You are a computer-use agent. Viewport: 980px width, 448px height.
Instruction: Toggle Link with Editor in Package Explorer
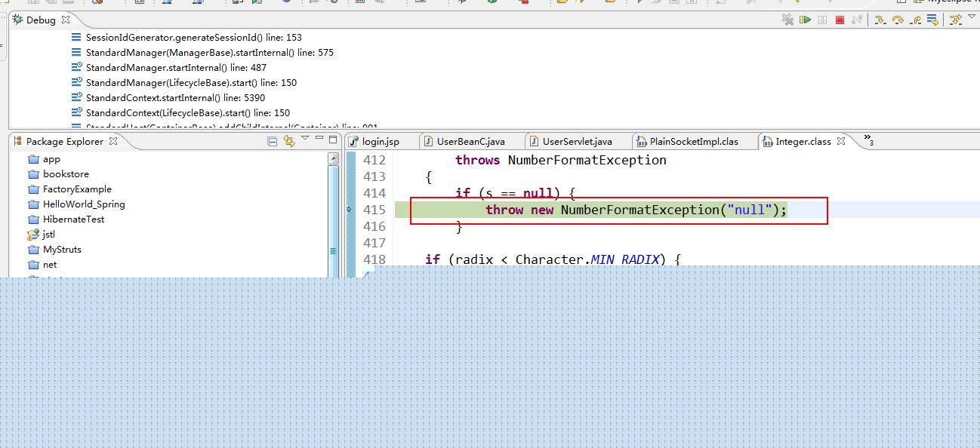(x=288, y=141)
